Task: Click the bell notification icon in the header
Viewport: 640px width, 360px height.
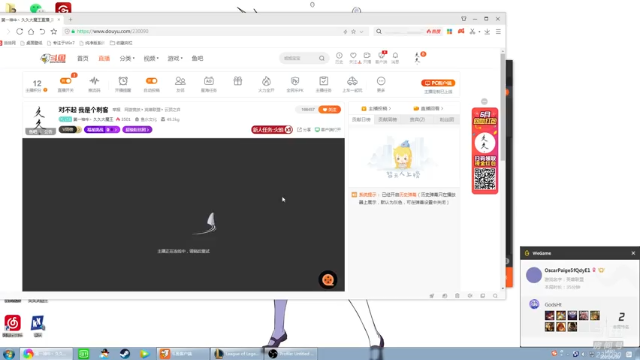Action: pos(395,56)
